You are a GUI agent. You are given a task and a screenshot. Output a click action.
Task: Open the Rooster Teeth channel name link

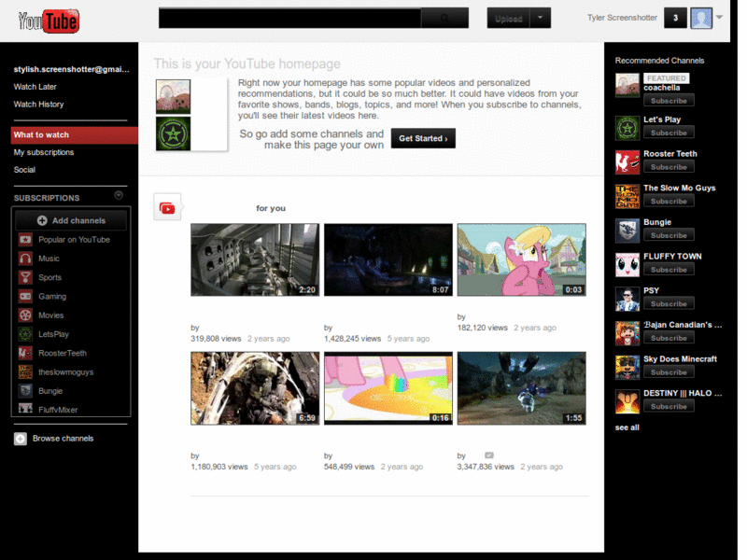pos(669,154)
